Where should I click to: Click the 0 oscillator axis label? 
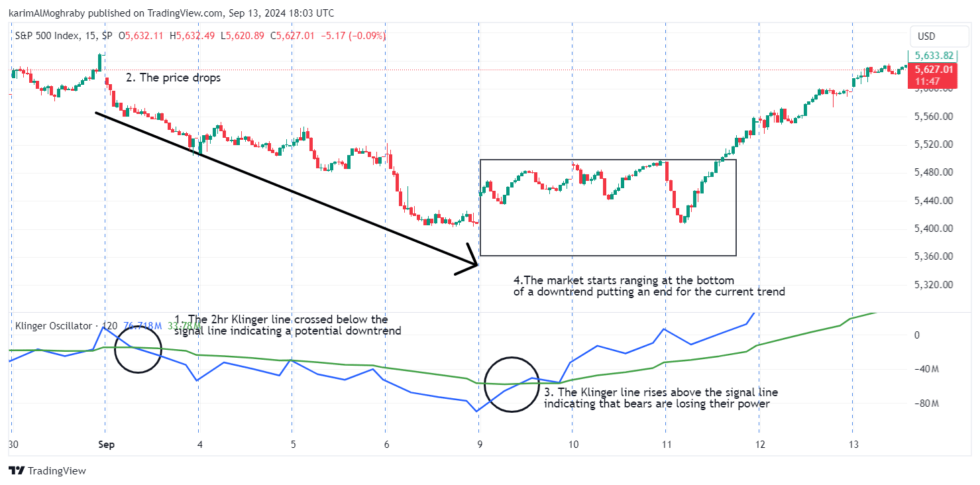pyautogui.click(x=916, y=335)
